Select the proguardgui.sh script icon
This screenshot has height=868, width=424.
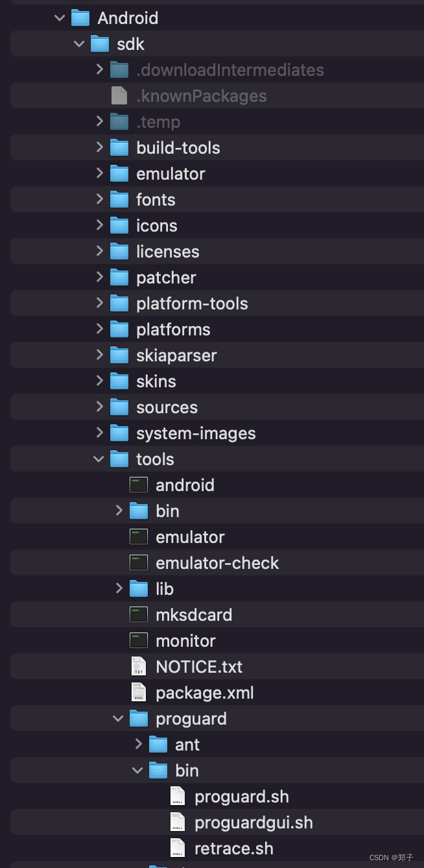tap(177, 822)
